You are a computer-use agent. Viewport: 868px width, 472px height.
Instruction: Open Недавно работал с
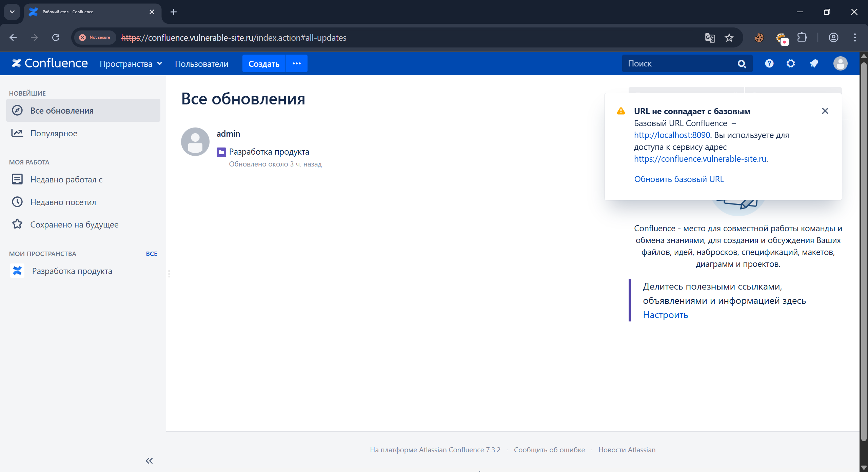click(83, 179)
